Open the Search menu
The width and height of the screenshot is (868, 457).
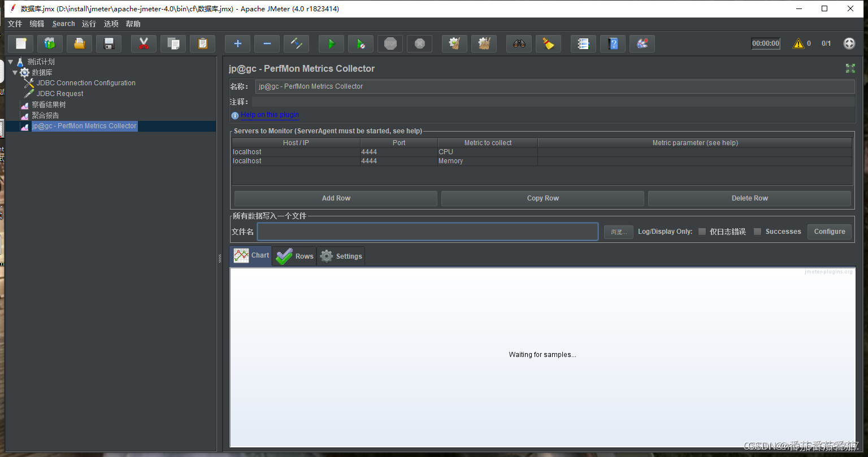pyautogui.click(x=63, y=24)
